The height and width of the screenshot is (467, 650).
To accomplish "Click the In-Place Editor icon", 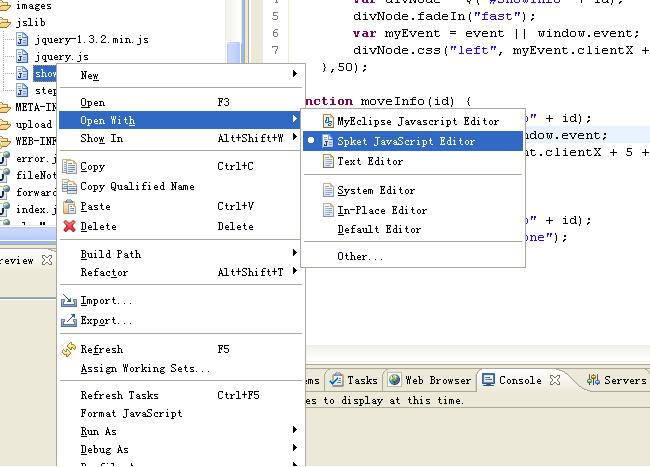I will pyautogui.click(x=328, y=210).
